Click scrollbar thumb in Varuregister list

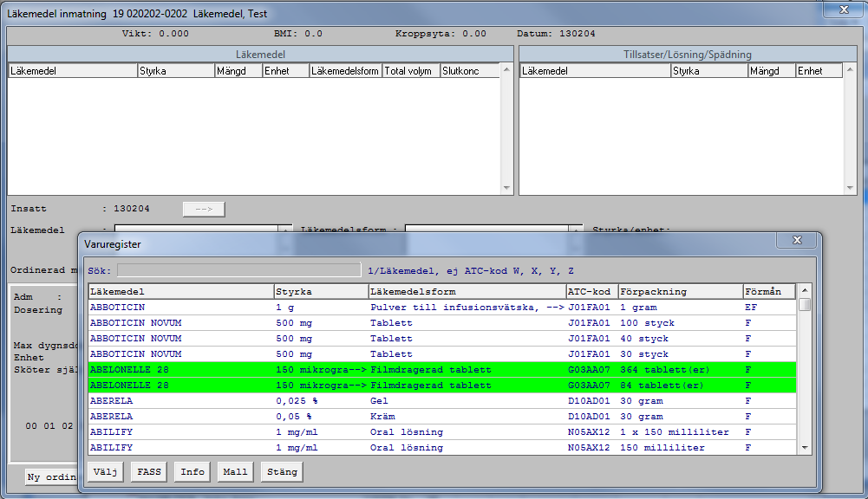805,304
